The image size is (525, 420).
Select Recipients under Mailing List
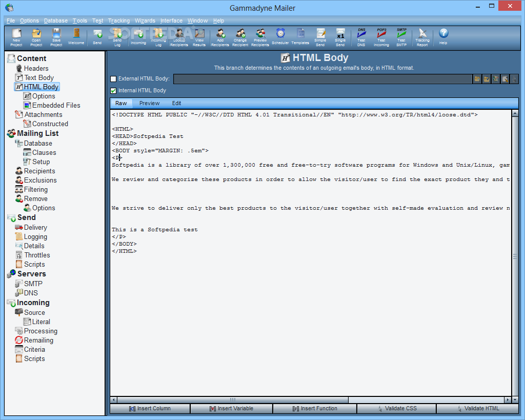point(35,171)
